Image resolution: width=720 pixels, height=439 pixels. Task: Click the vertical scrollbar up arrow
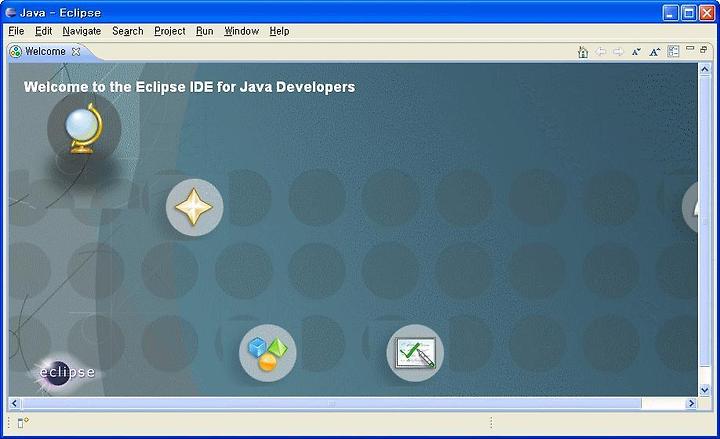point(705,69)
